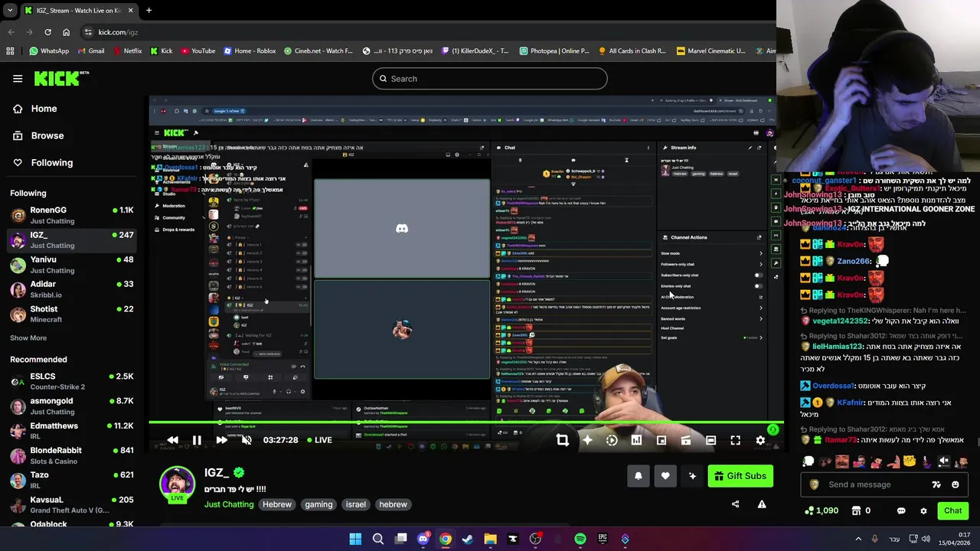This screenshot has width=980, height=551.
Task: Open KavsuaL recommended channel
Action: click(73, 504)
